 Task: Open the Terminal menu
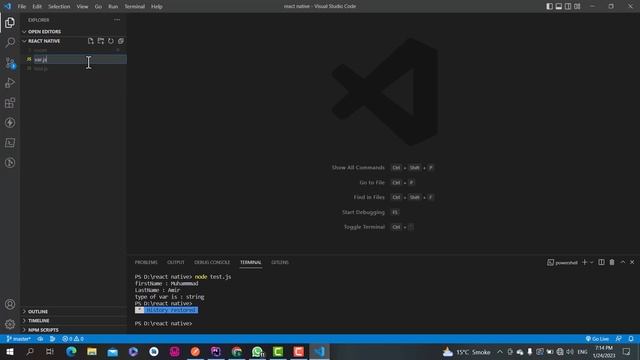[135, 6]
